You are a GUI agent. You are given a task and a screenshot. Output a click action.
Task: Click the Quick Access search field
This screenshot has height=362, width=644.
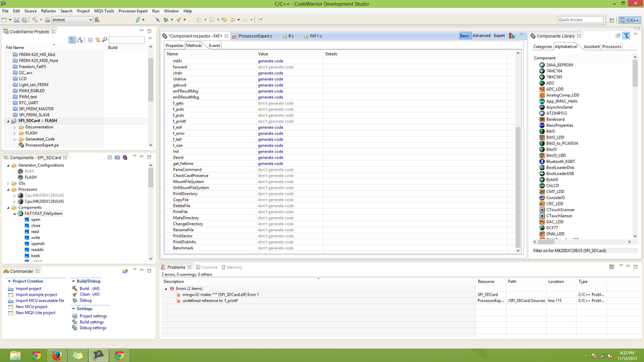click(x=580, y=20)
